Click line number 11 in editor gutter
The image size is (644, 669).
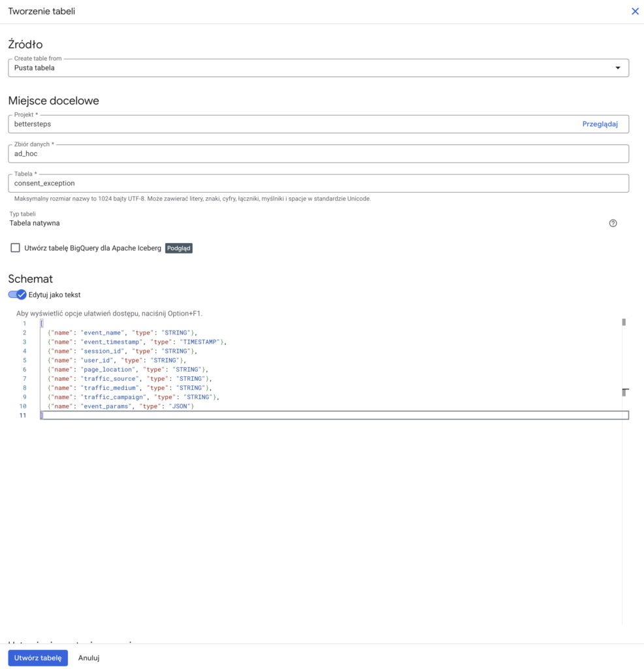24,416
